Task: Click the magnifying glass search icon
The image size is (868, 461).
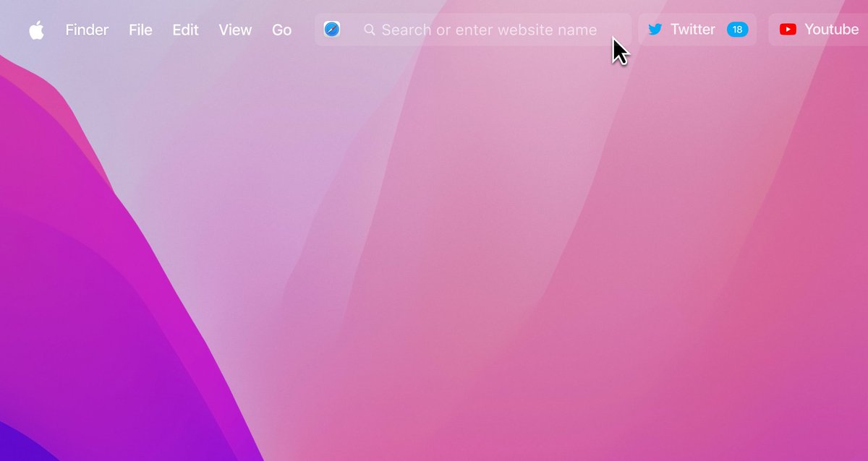Action: point(370,30)
